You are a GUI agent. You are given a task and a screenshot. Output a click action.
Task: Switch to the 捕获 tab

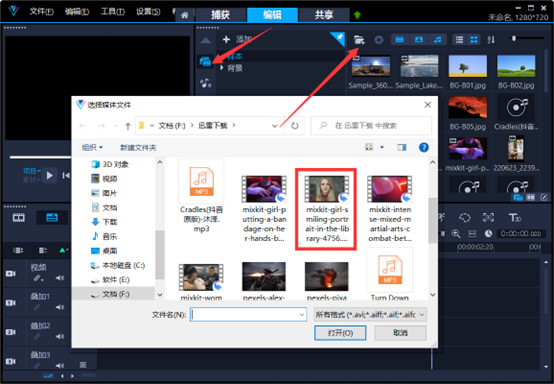click(221, 15)
